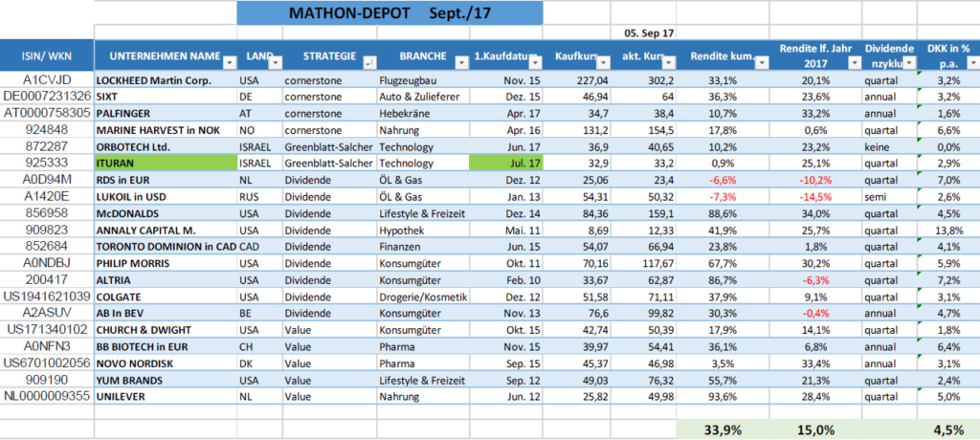This screenshot has height=440, width=980.
Task: Select the Drogerie/Kosmetik branch cell
Action: 423,297
